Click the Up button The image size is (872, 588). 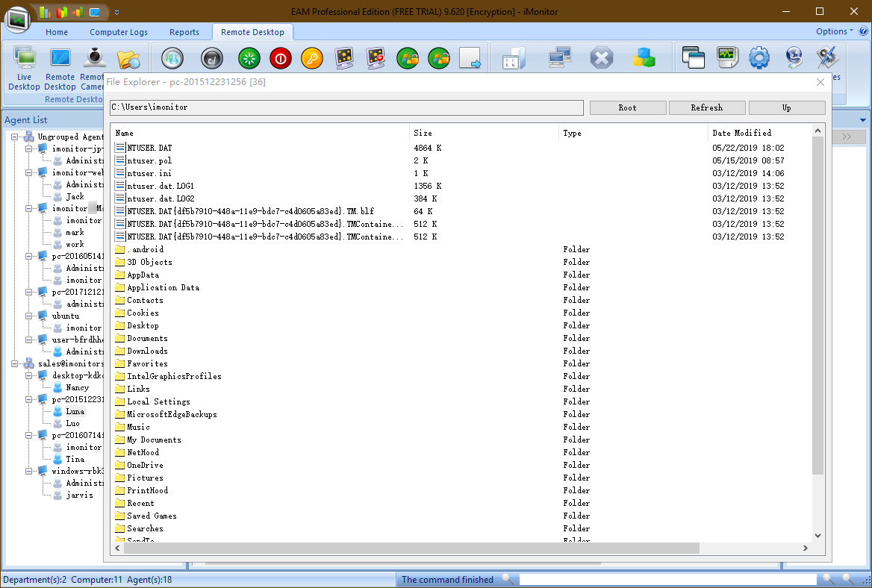[x=786, y=107]
